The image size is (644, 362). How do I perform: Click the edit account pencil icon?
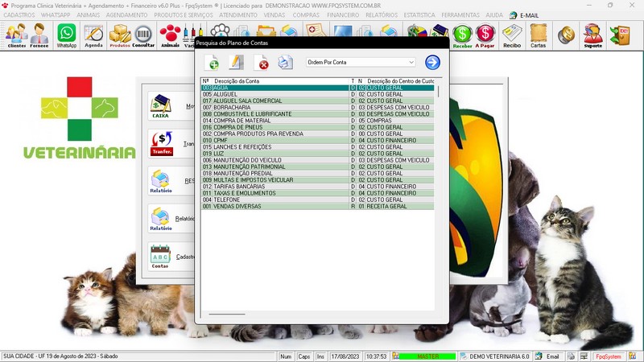click(237, 63)
